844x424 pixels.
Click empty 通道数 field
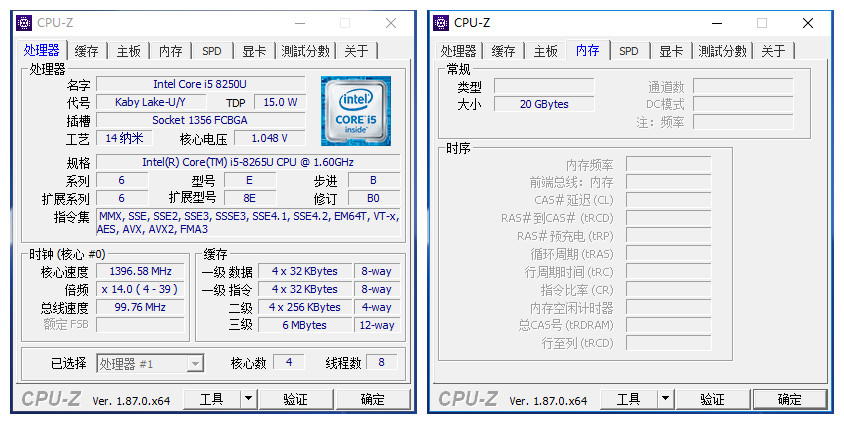[x=743, y=86]
